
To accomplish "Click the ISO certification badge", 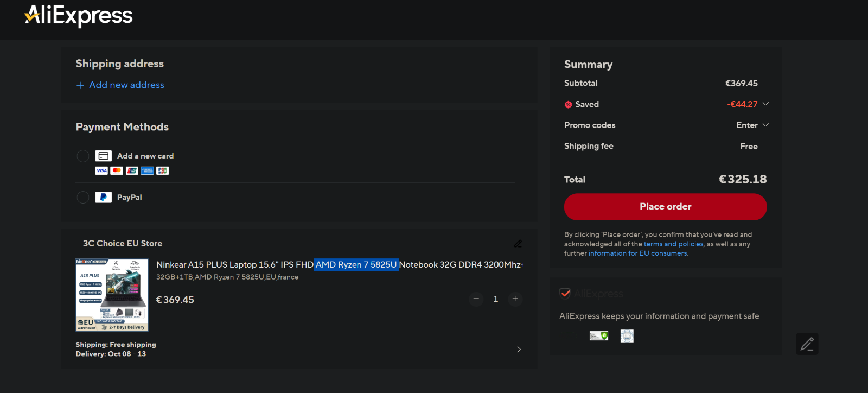I will [x=627, y=336].
